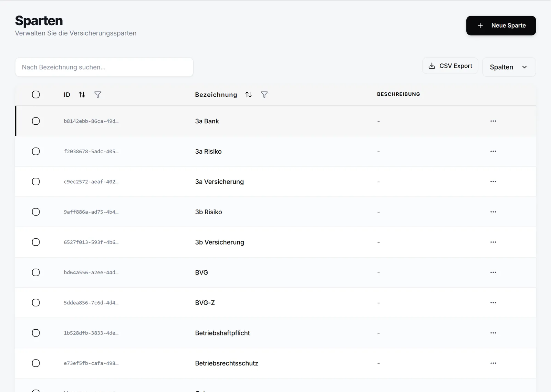Click the 3b Versicherung name cell
This screenshot has width=551, height=392.
tap(219, 243)
